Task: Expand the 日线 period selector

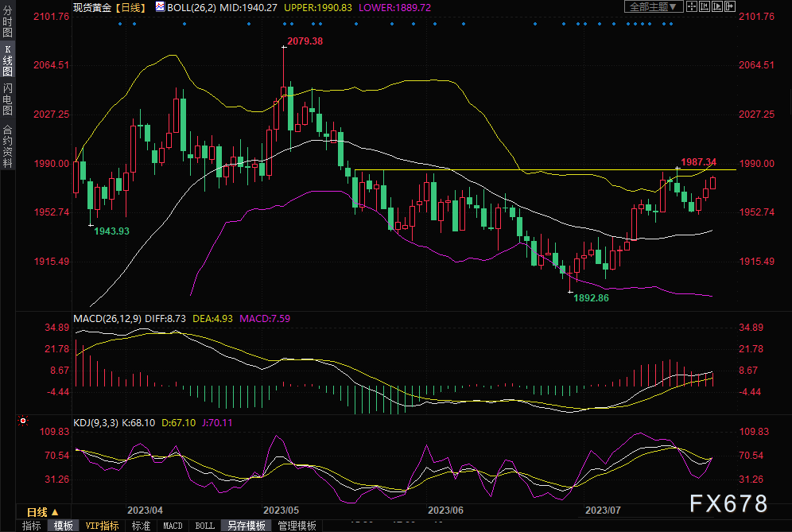Action: tap(37, 511)
